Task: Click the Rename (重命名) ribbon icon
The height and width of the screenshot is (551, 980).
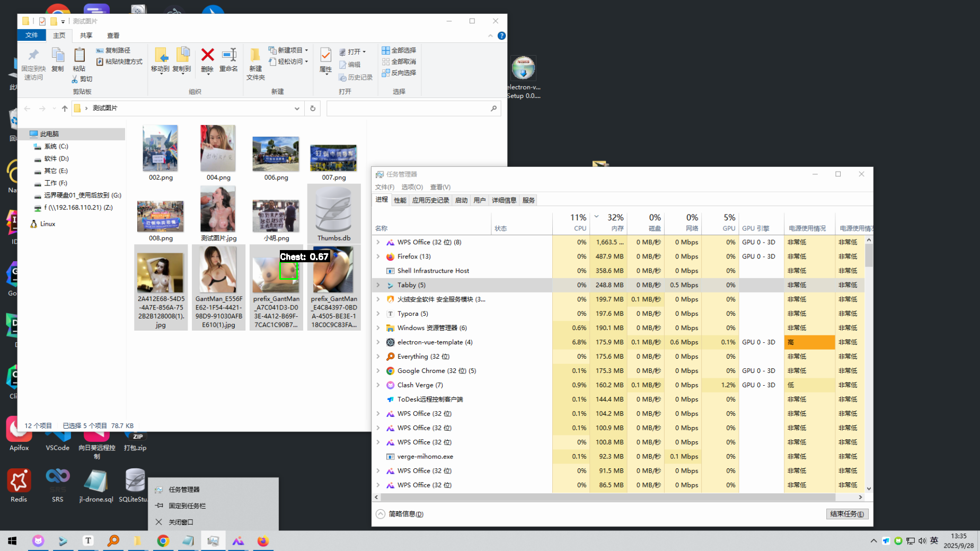Action: tap(228, 56)
